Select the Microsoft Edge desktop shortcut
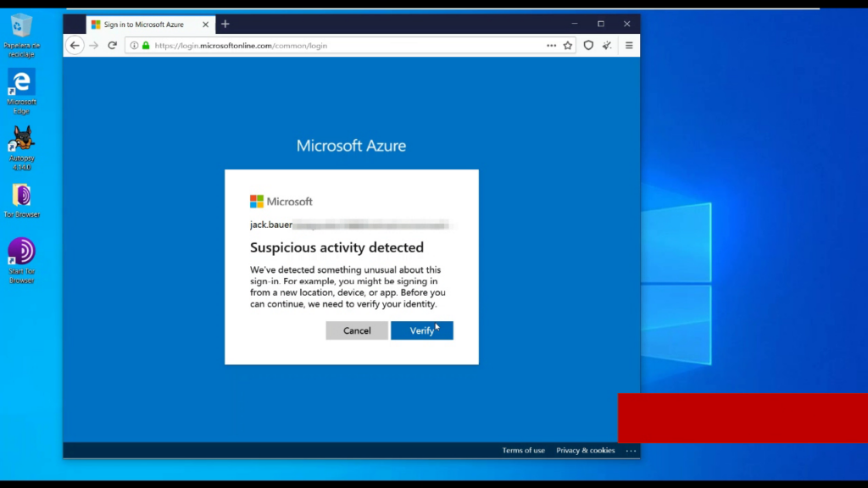 tap(21, 91)
